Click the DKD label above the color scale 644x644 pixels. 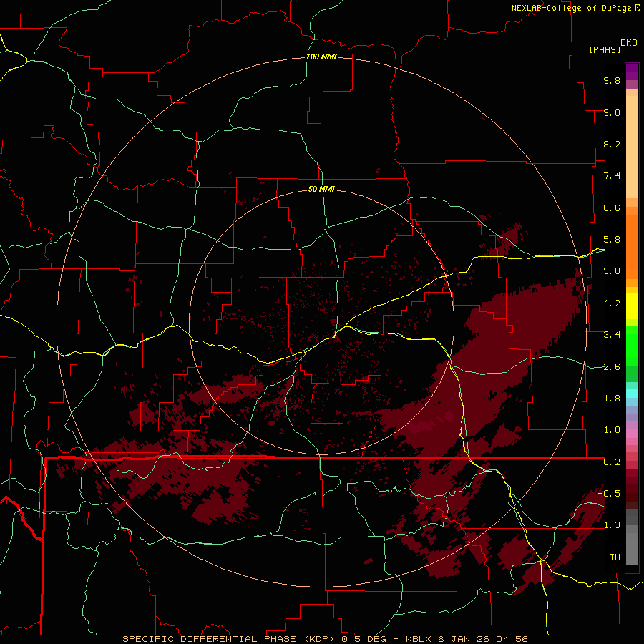(x=629, y=43)
